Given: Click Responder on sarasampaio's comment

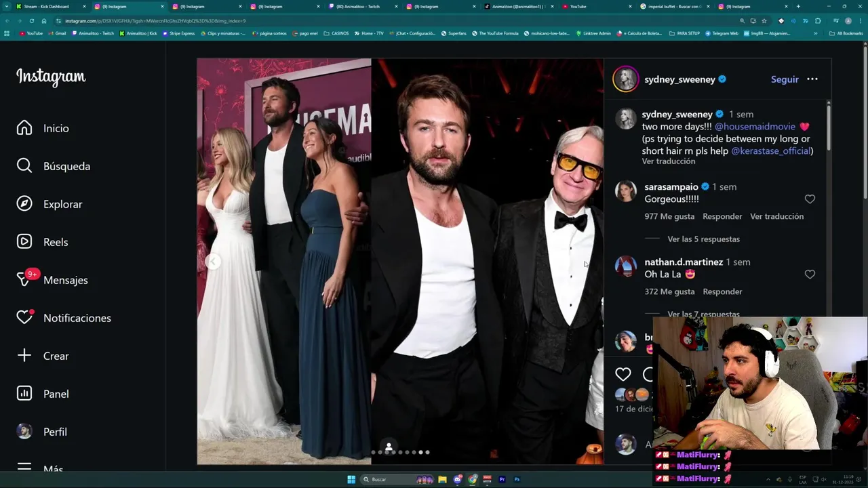Looking at the screenshot, I should (722, 216).
